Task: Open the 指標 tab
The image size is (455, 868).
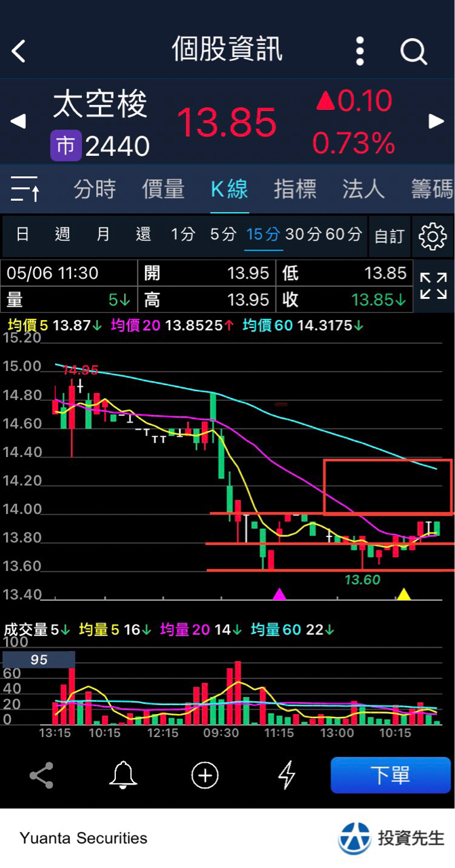Action: point(295,189)
